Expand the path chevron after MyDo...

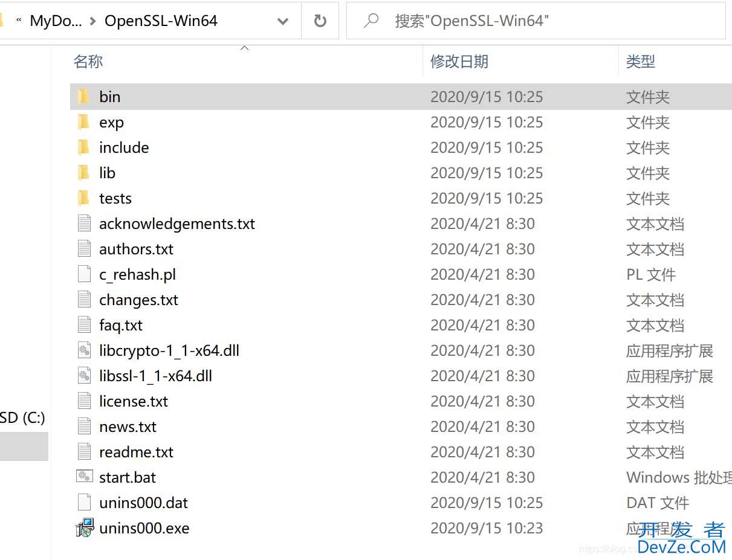92,21
